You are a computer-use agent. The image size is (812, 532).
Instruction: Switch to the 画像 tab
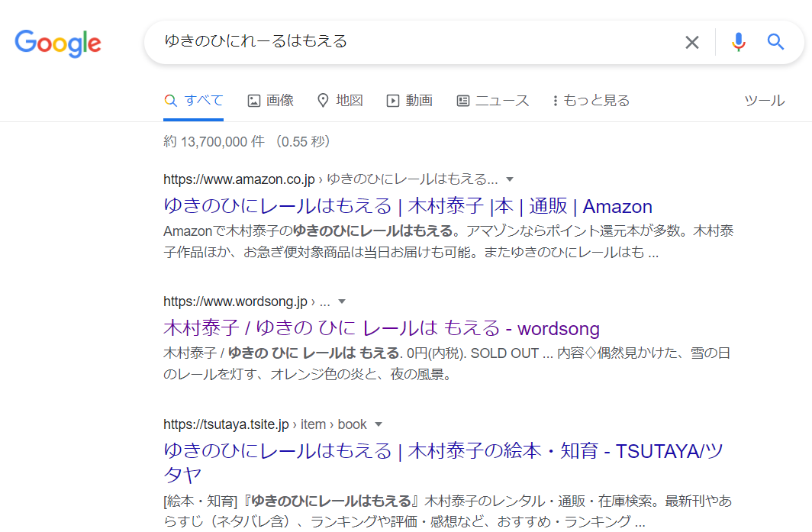coord(270,101)
